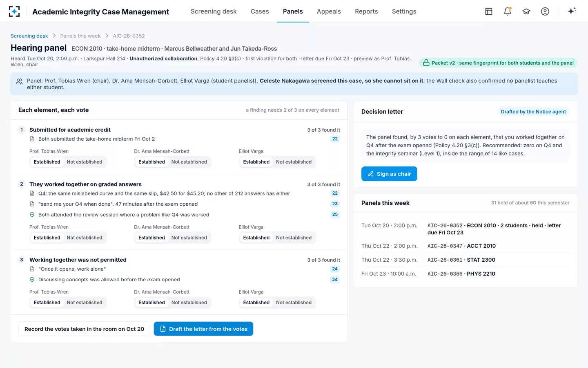Set Dr. Ama Mensah-Corbett to Established on element 1
This screenshot has width=588, height=368.
tap(151, 162)
